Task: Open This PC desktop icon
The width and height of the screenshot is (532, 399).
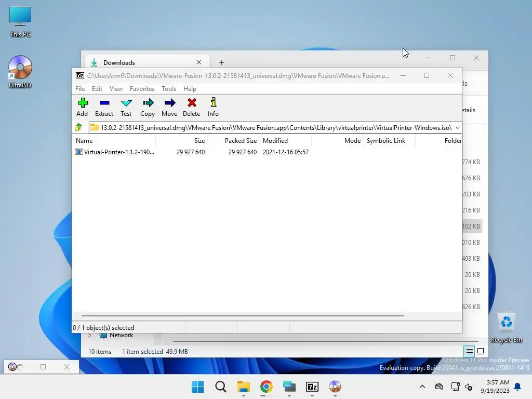Action: [20, 22]
